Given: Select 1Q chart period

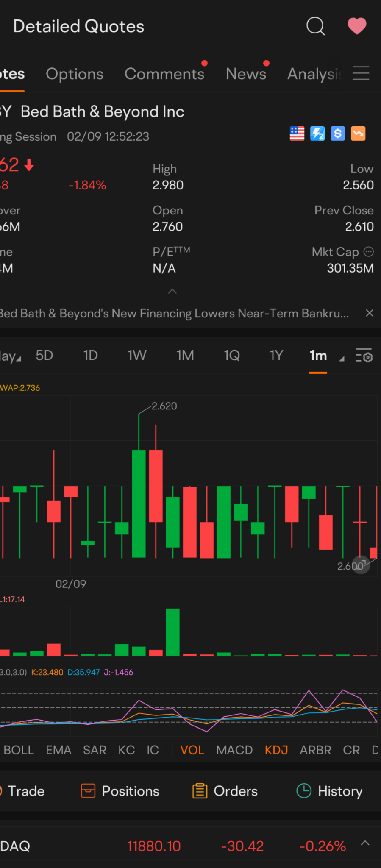Looking at the screenshot, I should click(x=232, y=355).
